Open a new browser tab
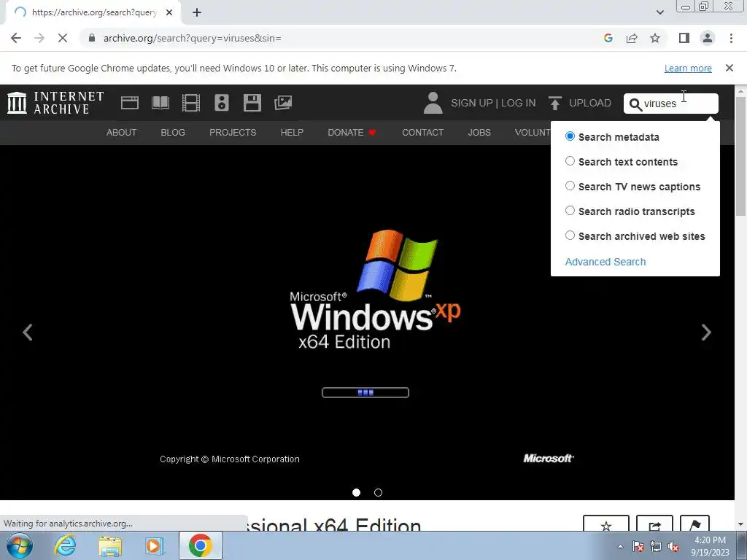 pyautogui.click(x=197, y=12)
